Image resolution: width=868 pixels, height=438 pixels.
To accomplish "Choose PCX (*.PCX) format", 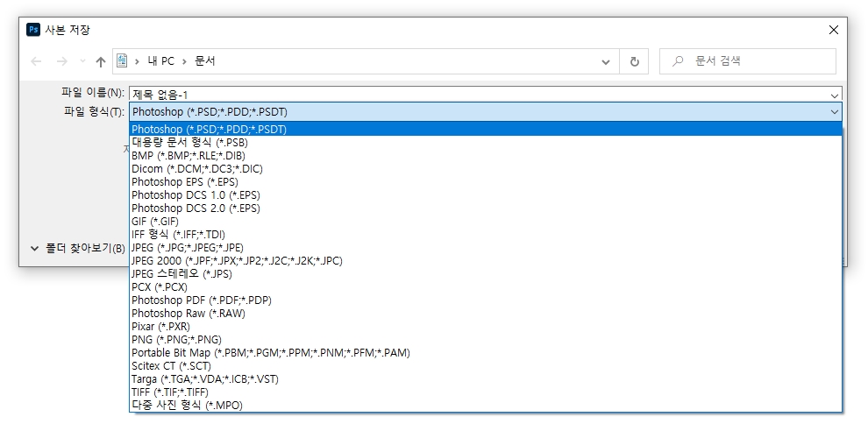I will (486, 287).
